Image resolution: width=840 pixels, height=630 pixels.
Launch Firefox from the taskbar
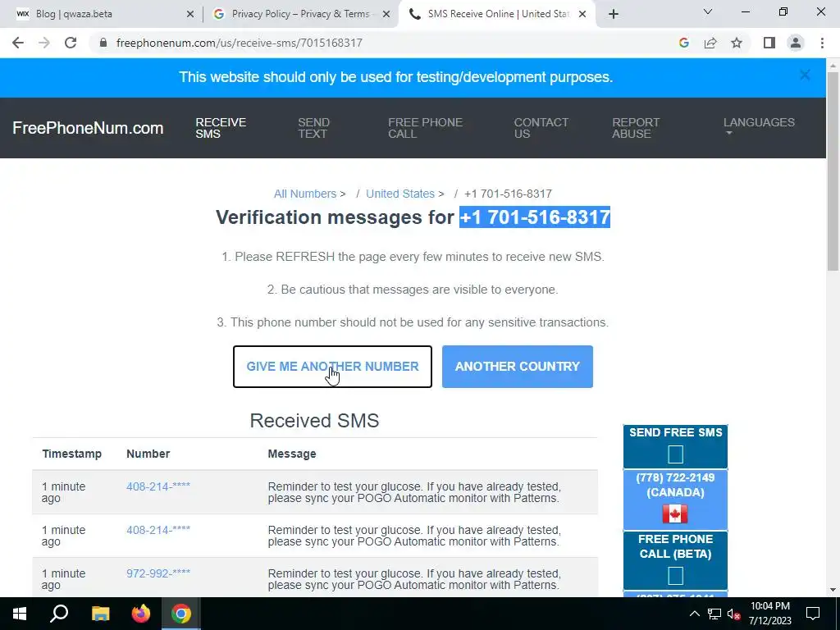[x=141, y=614]
